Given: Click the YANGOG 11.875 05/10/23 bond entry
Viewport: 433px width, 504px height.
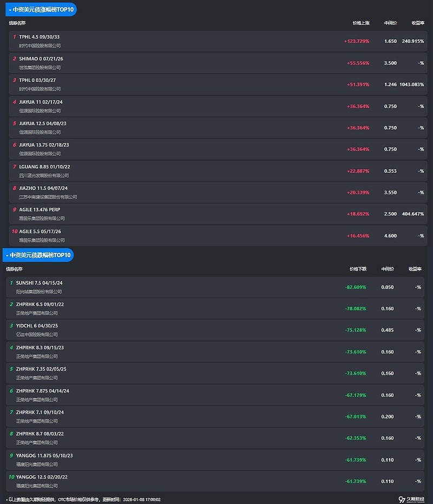Looking at the screenshot, I should (x=44, y=455).
